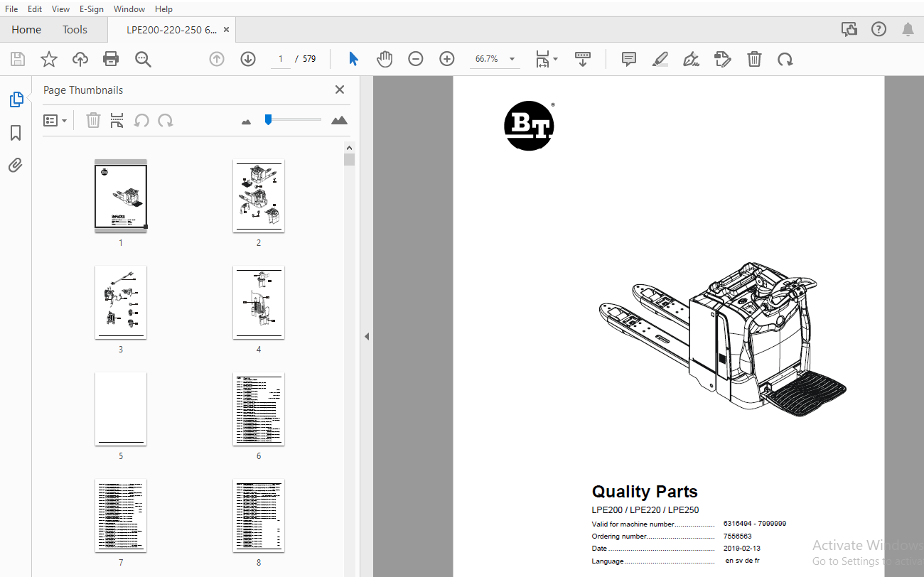Activate the Hand pan tool
924x577 pixels.
385,59
